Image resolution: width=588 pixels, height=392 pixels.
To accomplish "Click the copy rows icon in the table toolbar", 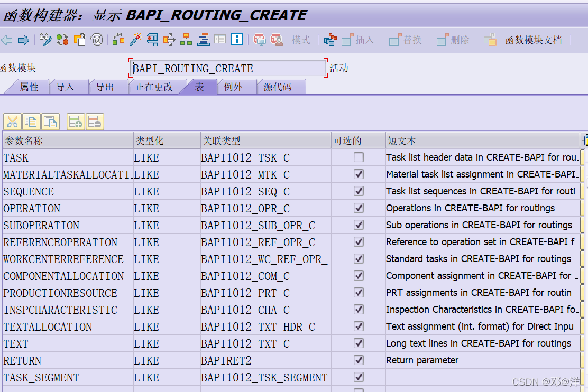I will coord(31,122).
